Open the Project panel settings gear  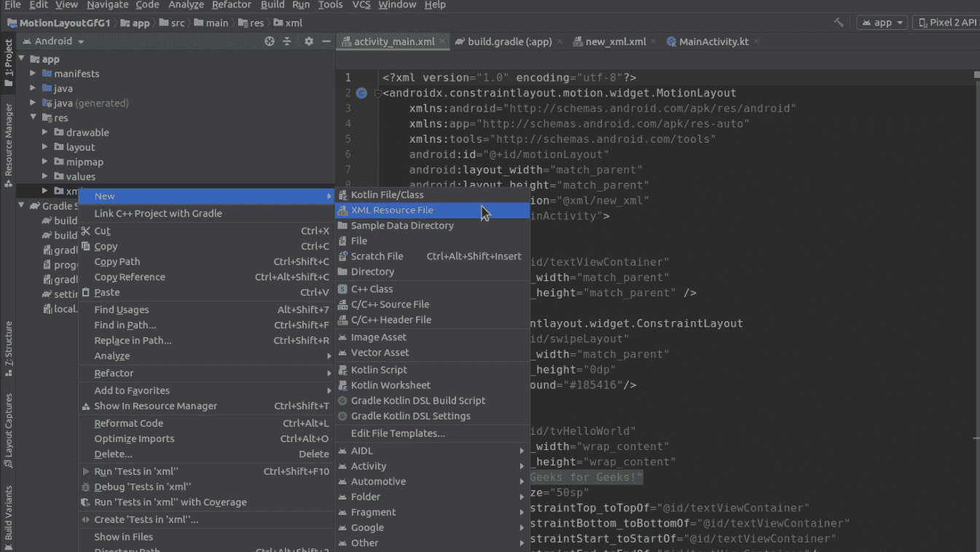pos(309,42)
